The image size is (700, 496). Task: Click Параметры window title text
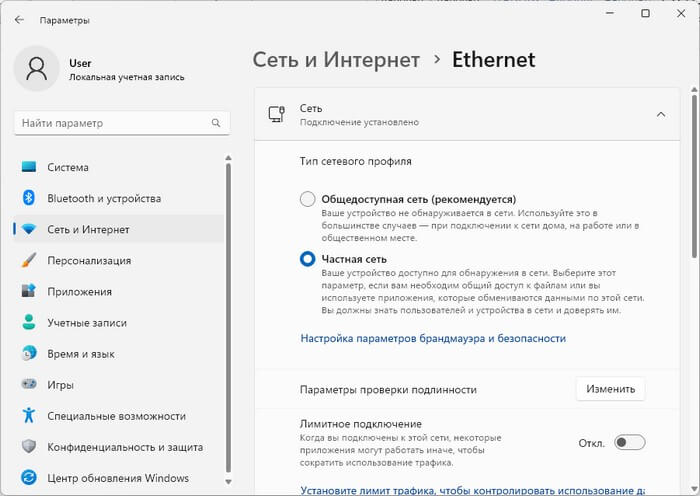[x=65, y=21]
